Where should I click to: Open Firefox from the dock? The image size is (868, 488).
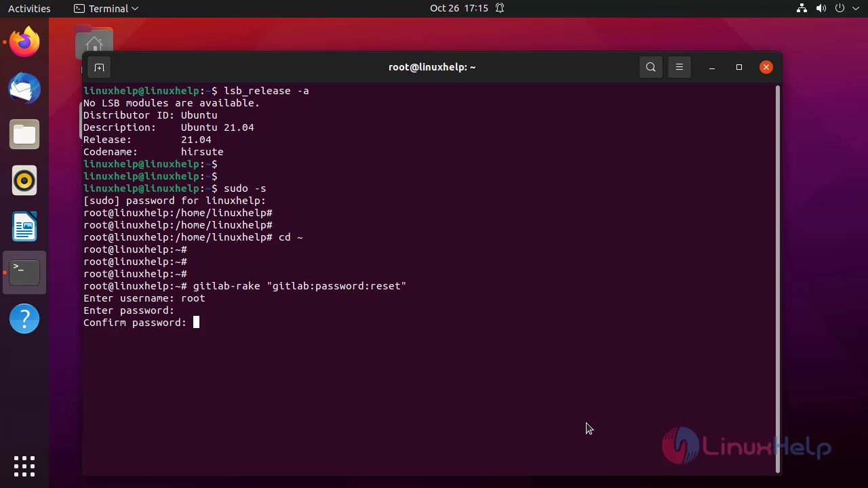(x=24, y=42)
